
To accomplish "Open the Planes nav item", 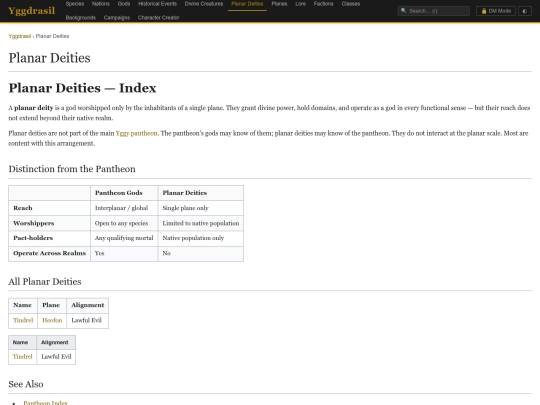I will click(279, 4).
